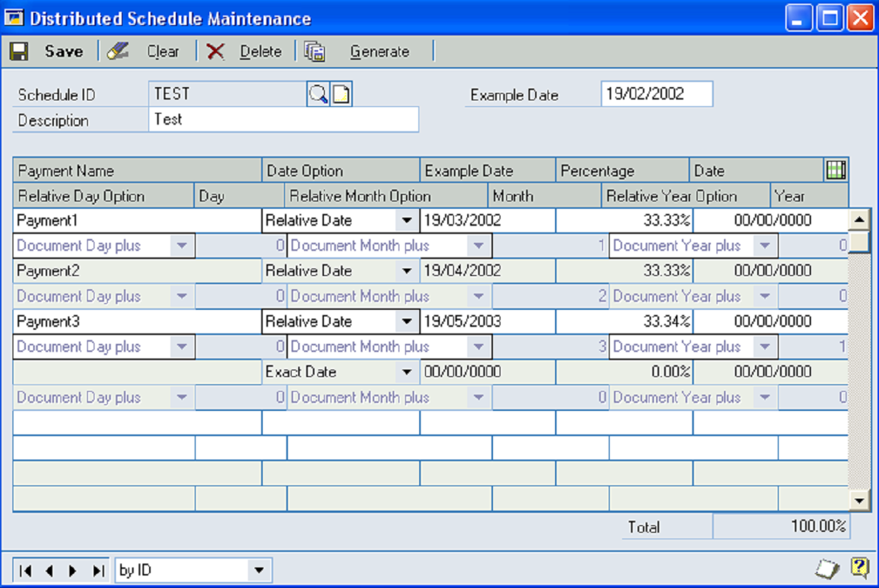This screenshot has width=879, height=588.
Task: Click the Clear eraser icon
Action: click(x=117, y=51)
